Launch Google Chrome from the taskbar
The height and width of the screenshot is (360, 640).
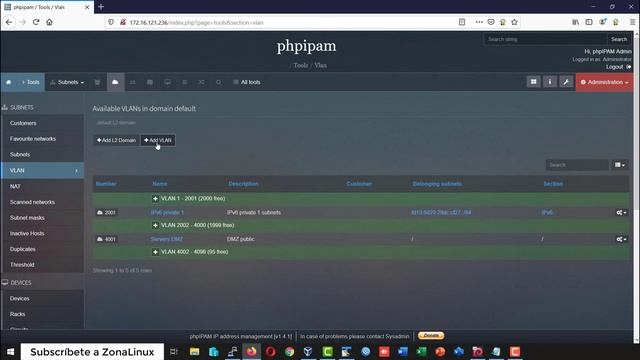coord(289,351)
